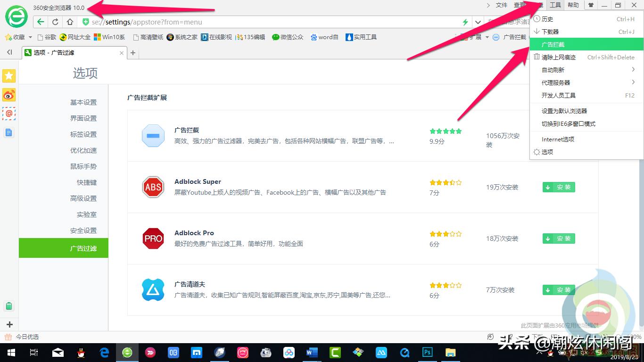Open the 广告拦截 extension icon thumbnail
Image resolution: width=644 pixels, height=362 pixels.
click(153, 136)
